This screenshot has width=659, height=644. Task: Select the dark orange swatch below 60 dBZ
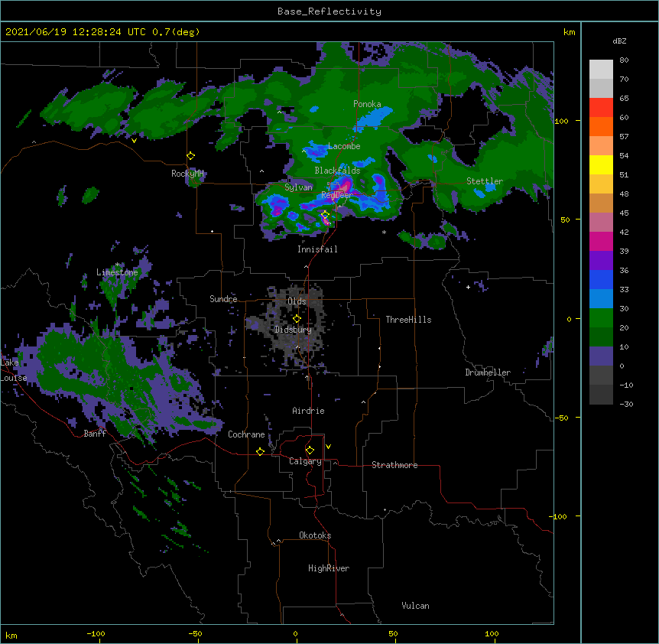(x=601, y=126)
